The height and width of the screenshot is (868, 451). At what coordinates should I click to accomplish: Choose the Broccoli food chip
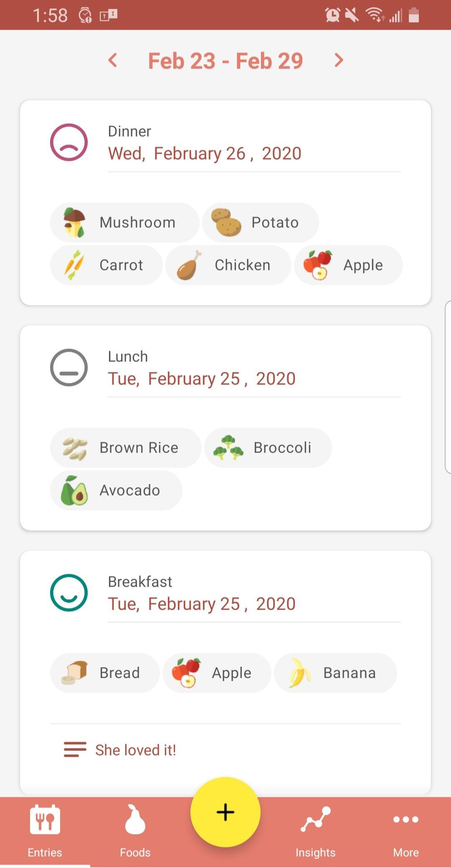(268, 448)
